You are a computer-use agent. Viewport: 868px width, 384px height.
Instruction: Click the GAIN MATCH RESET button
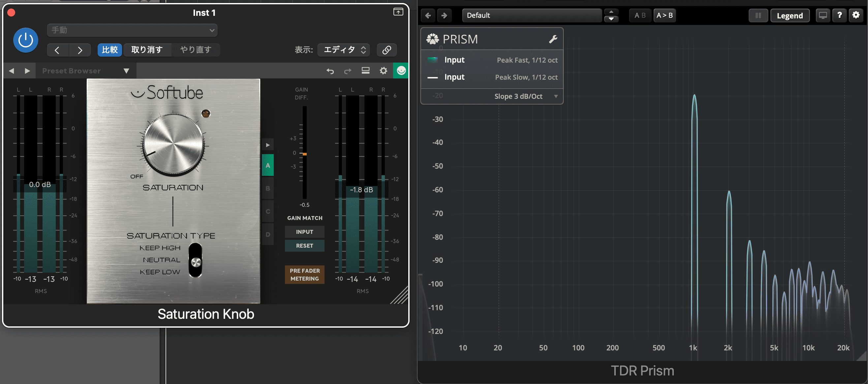point(304,246)
